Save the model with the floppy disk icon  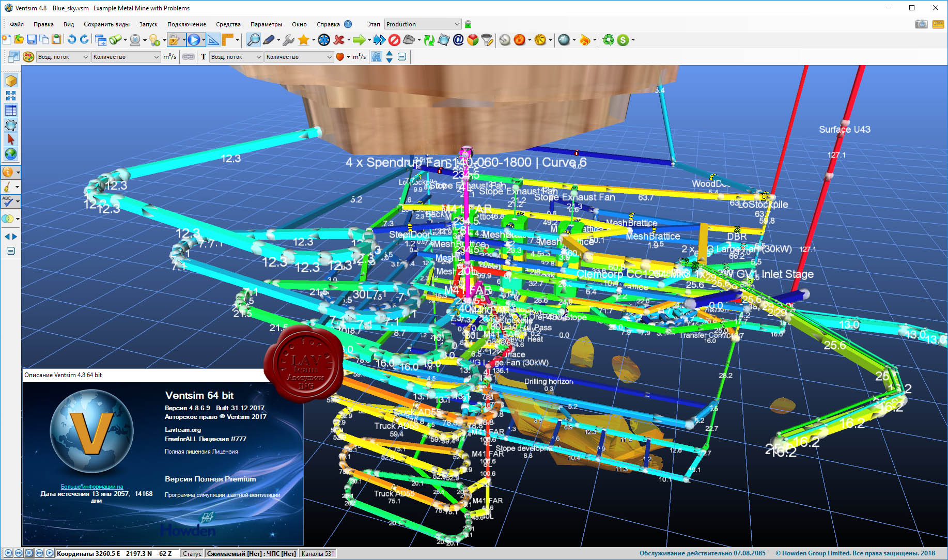(32, 40)
